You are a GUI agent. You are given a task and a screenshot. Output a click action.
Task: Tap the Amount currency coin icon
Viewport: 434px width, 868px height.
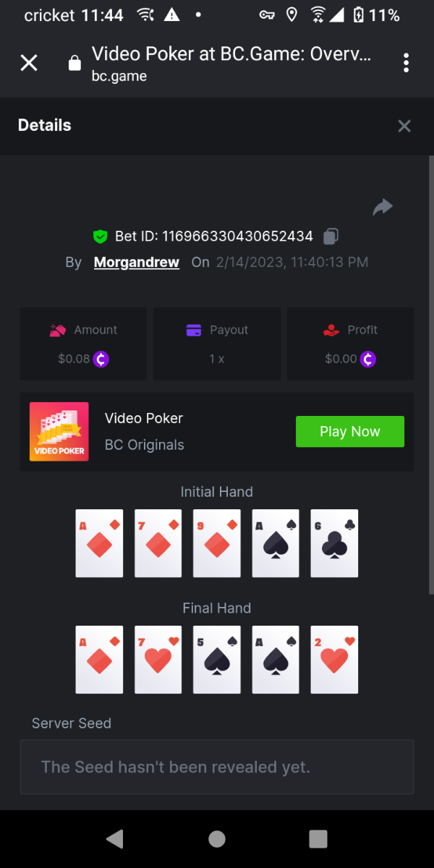coord(101,359)
